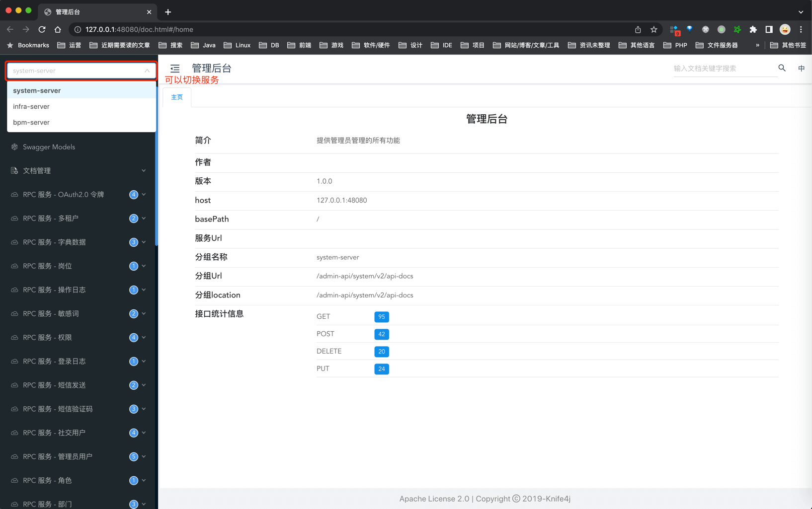Collapse the service selector dropdown
The width and height of the screenshot is (812, 509).
pos(147,71)
